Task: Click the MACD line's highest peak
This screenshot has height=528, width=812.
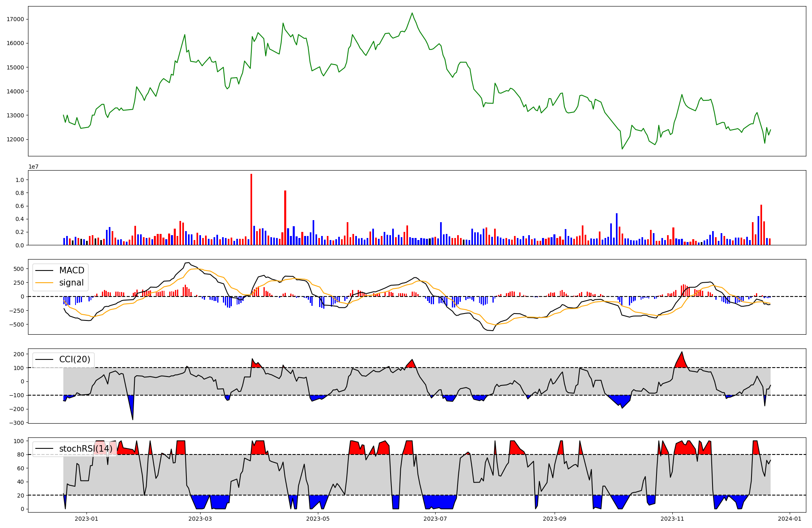Action: click(187, 263)
